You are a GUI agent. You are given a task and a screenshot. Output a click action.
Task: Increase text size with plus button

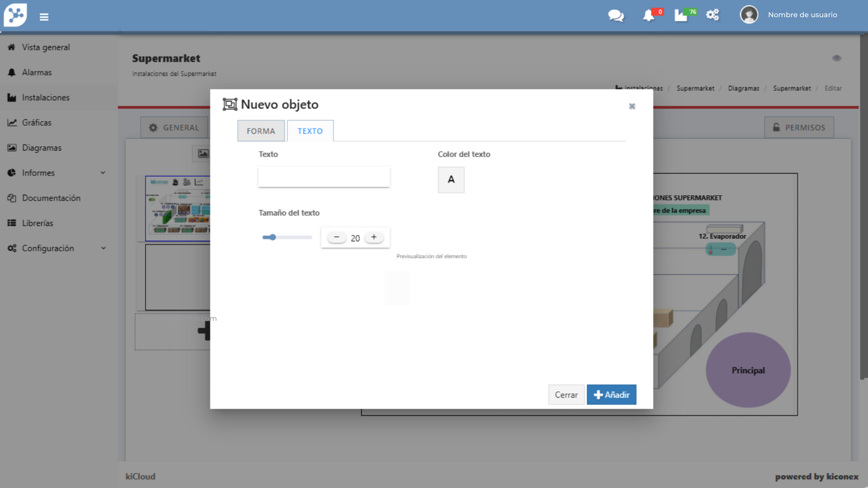374,237
